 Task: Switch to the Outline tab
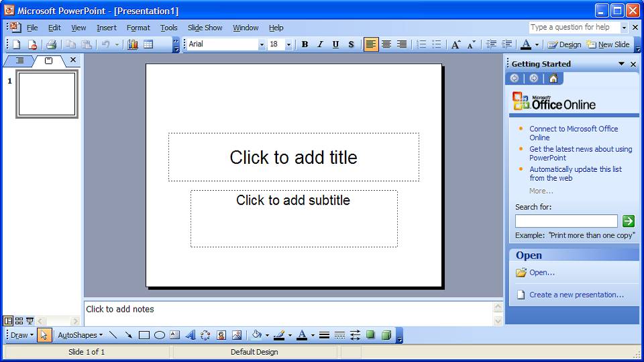[x=19, y=60]
